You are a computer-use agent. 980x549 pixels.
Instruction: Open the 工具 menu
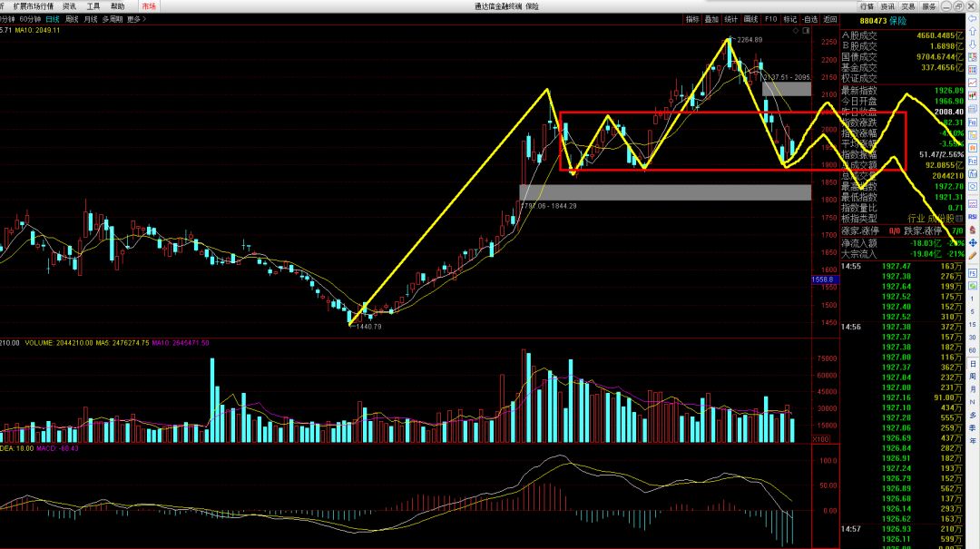click(93, 6)
